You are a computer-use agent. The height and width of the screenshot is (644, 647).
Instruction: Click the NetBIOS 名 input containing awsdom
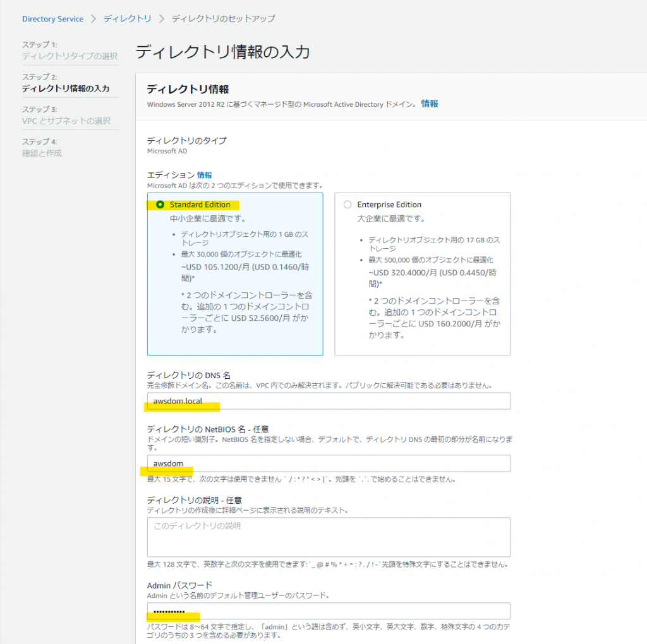point(329,463)
